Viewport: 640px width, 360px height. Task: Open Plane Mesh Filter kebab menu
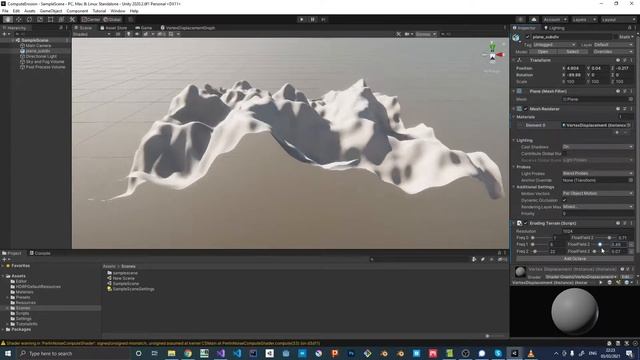[631, 91]
